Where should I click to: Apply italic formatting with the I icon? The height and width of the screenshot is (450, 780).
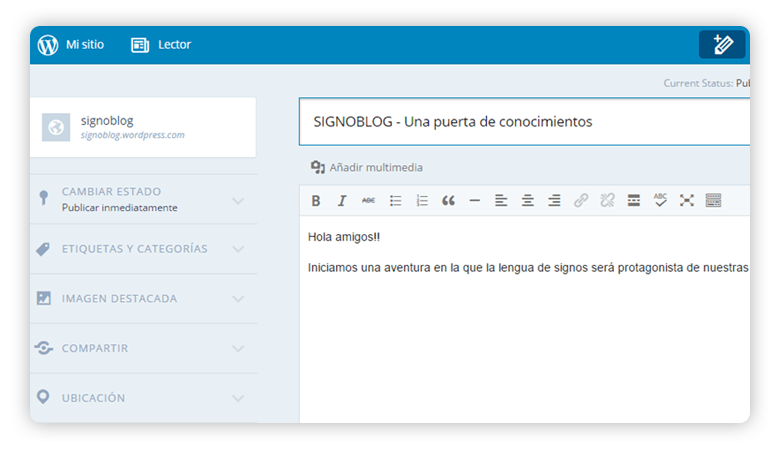coord(342,200)
